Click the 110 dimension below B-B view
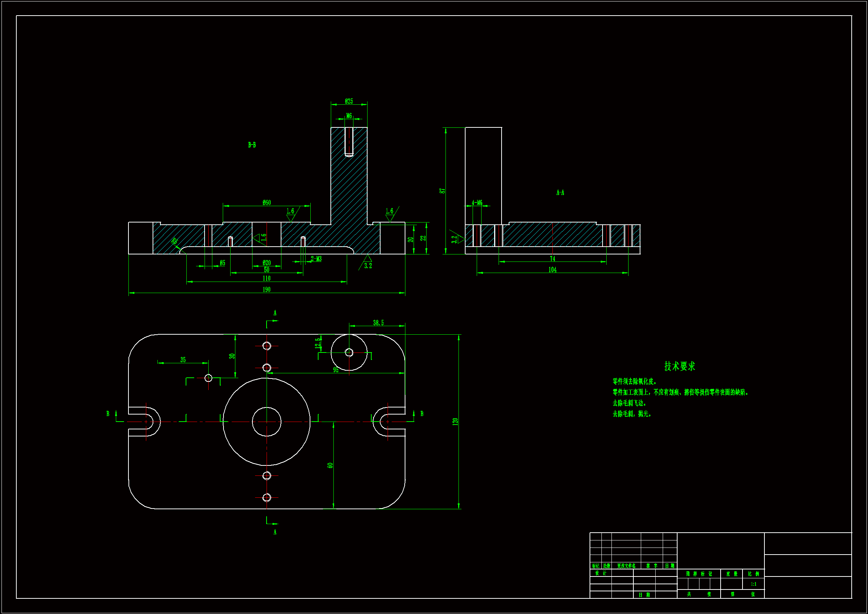 click(x=267, y=279)
